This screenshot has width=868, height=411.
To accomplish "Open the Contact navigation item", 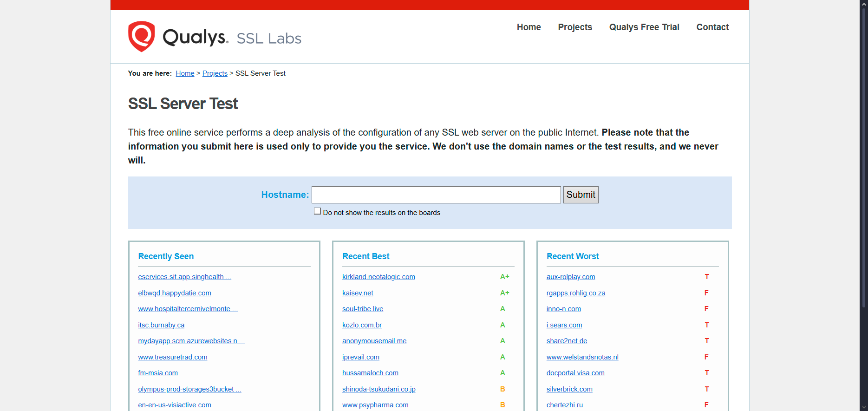I will [x=712, y=27].
